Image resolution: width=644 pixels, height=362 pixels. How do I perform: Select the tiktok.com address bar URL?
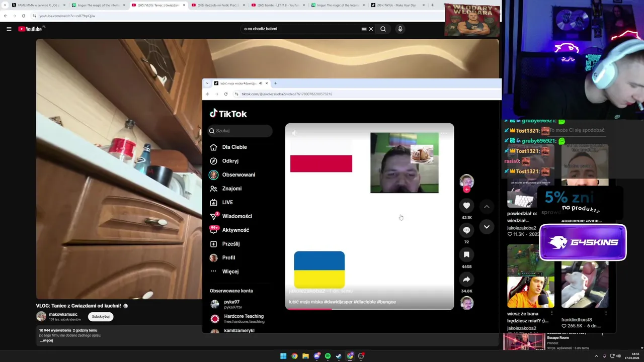pyautogui.click(x=286, y=94)
